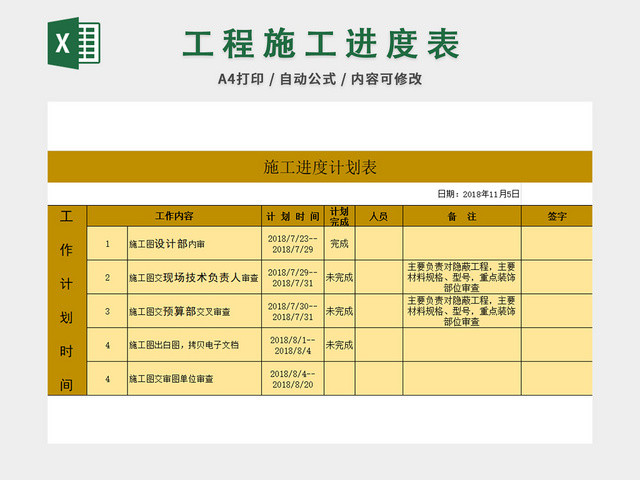
Task: Select the banner cell 施工进度计划表
Action: (x=320, y=167)
